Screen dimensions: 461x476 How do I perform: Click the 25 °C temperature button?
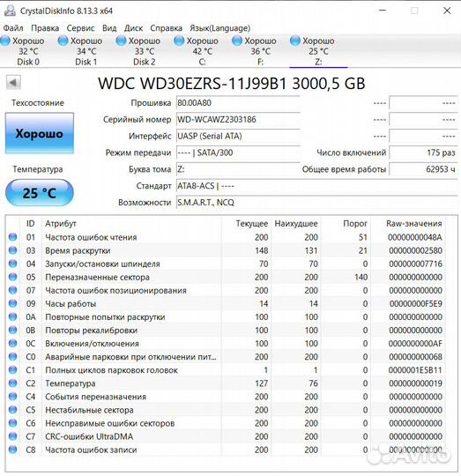[x=40, y=193]
